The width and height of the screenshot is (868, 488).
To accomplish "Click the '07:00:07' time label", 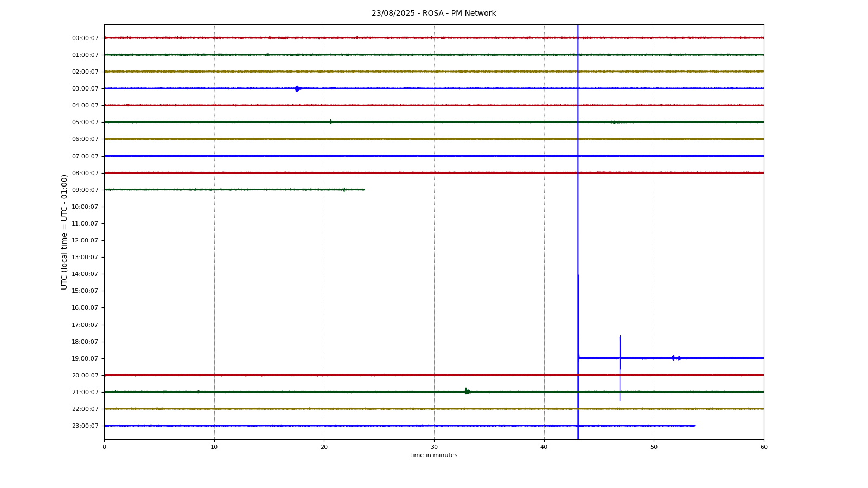I will [x=85, y=156].
